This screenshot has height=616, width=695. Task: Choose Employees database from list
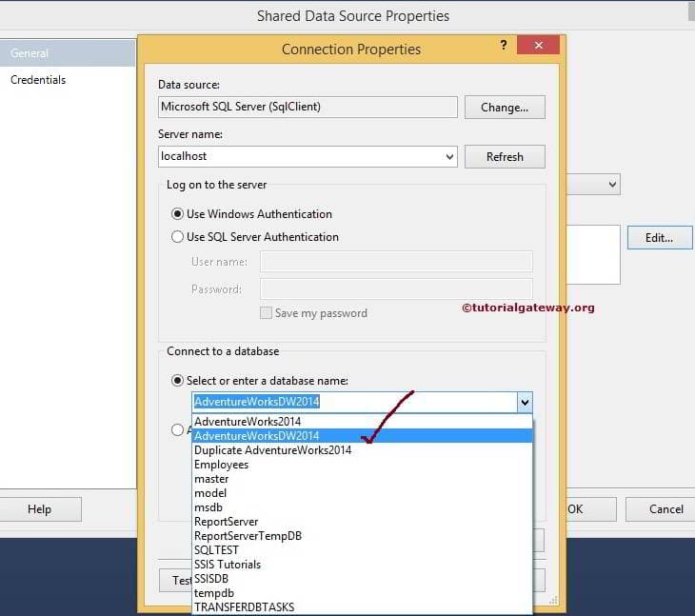point(362,465)
